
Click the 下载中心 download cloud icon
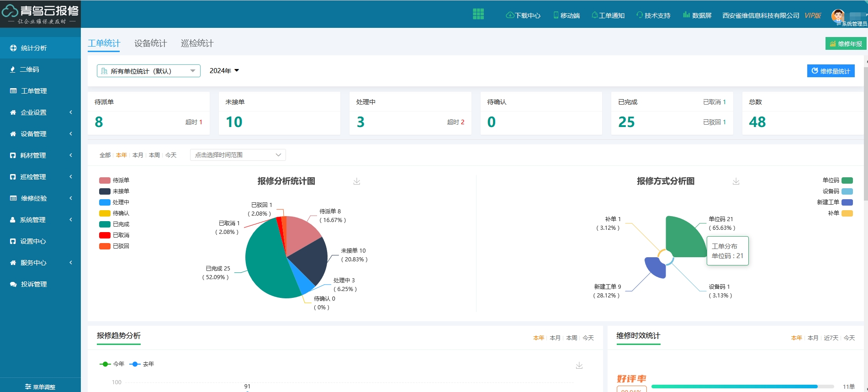[510, 15]
